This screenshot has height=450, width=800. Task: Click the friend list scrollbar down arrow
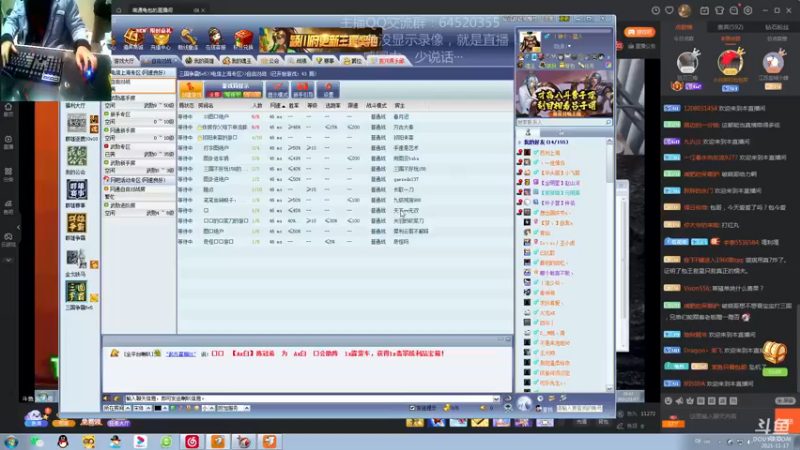pyautogui.click(x=610, y=389)
